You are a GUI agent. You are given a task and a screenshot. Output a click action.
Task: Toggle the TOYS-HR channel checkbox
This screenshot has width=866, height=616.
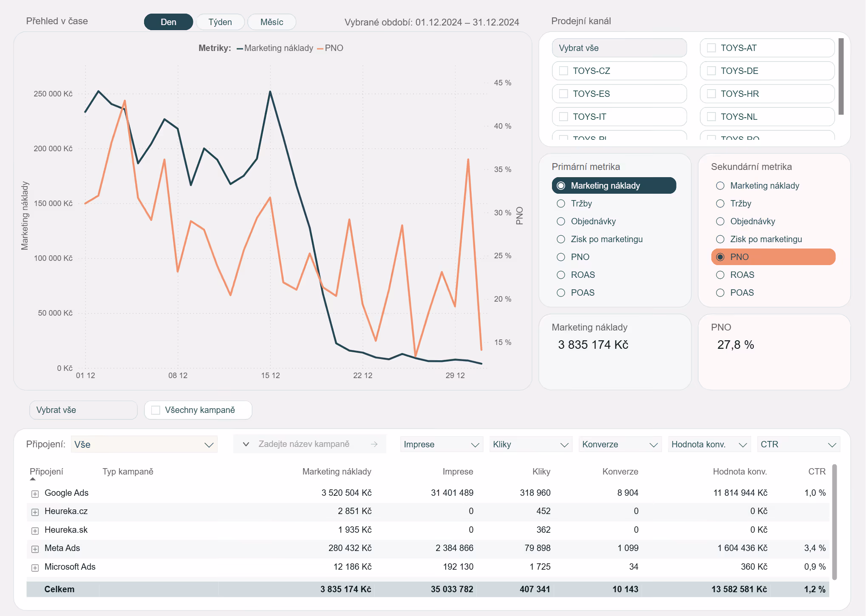pyautogui.click(x=711, y=94)
